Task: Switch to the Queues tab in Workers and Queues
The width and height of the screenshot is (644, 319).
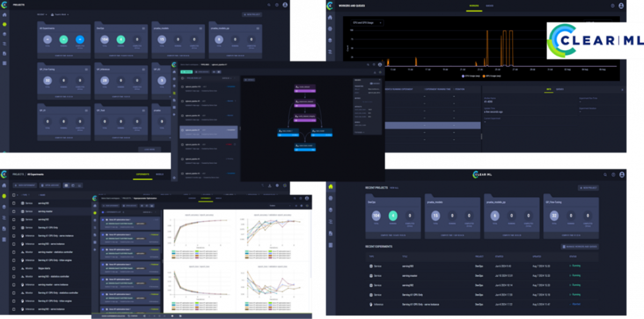Action: click(489, 5)
